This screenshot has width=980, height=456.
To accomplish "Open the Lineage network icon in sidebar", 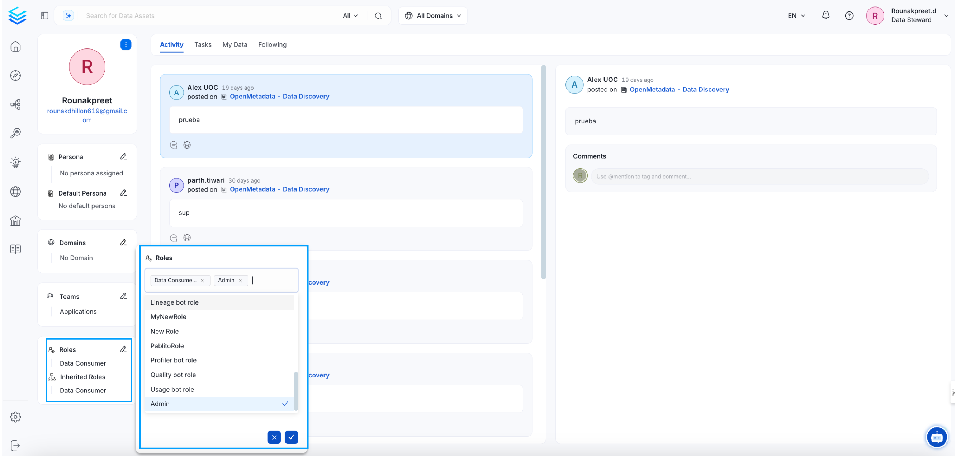I will (15, 104).
